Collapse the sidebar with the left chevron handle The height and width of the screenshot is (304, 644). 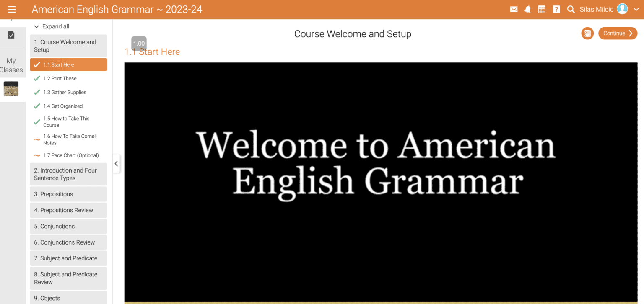116,164
